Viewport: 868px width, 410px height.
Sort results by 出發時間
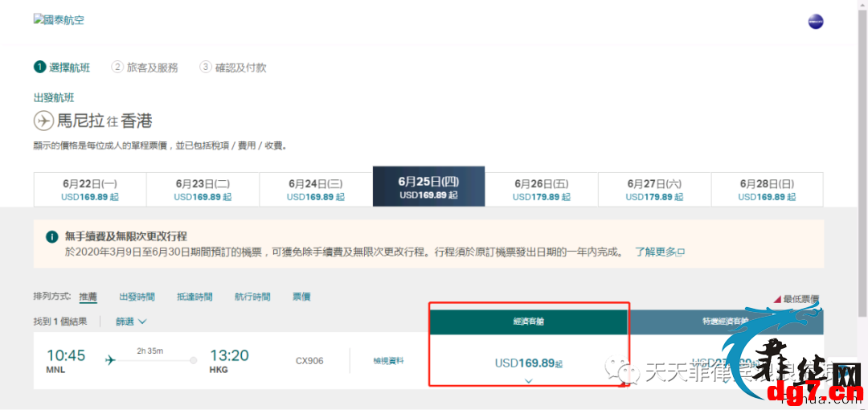point(137,297)
